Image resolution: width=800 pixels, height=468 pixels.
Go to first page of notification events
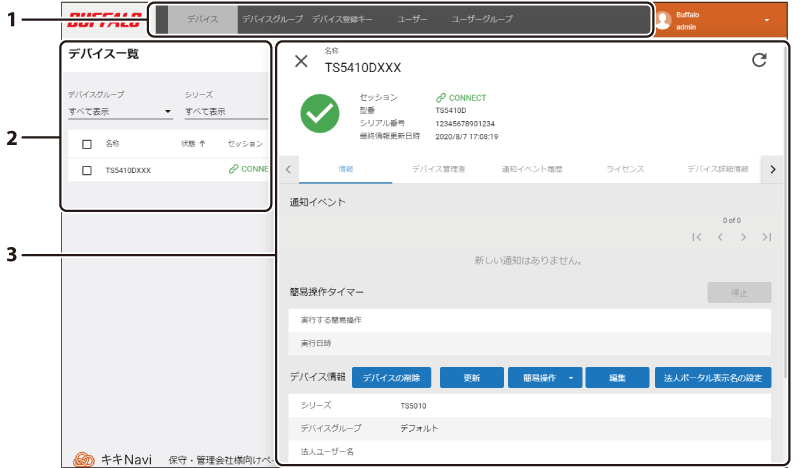697,237
